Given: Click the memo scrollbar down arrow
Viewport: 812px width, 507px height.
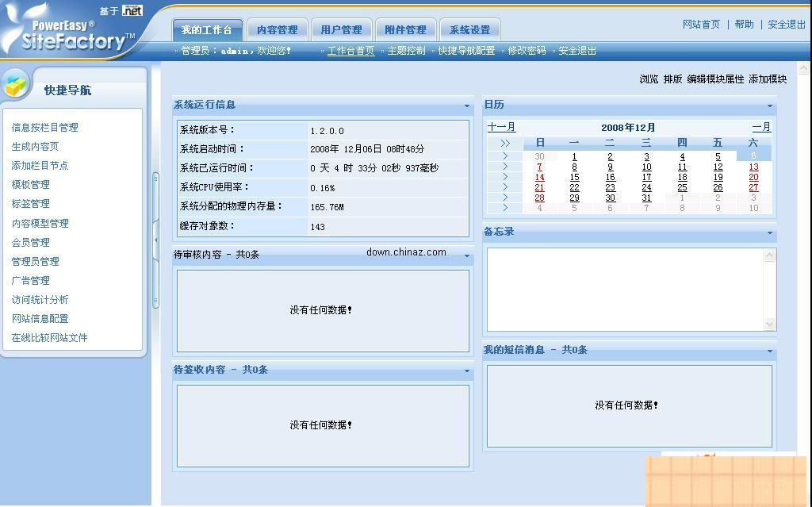Looking at the screenshot, I should point(768,324).
